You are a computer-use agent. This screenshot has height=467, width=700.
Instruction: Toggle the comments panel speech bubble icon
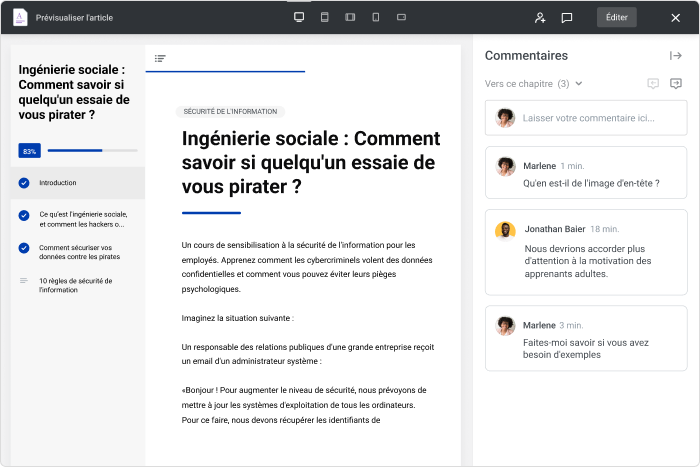[x=567, y=18]
